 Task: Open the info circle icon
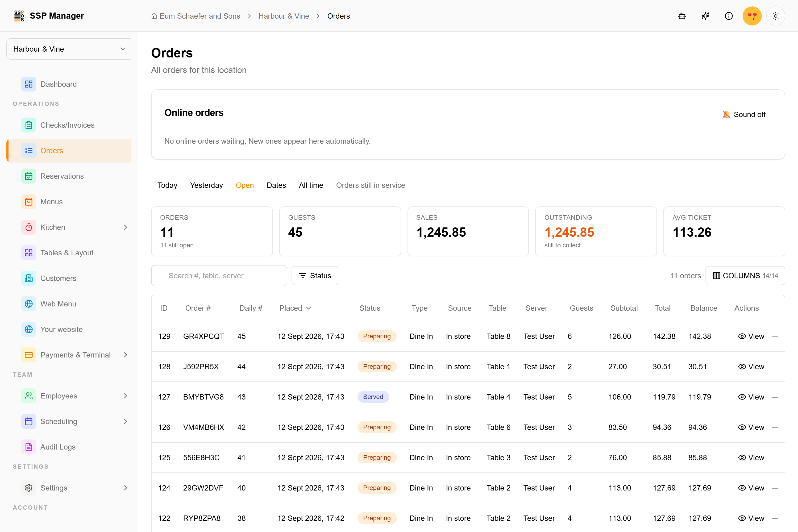pyautogui.click(x=729, y=16)
